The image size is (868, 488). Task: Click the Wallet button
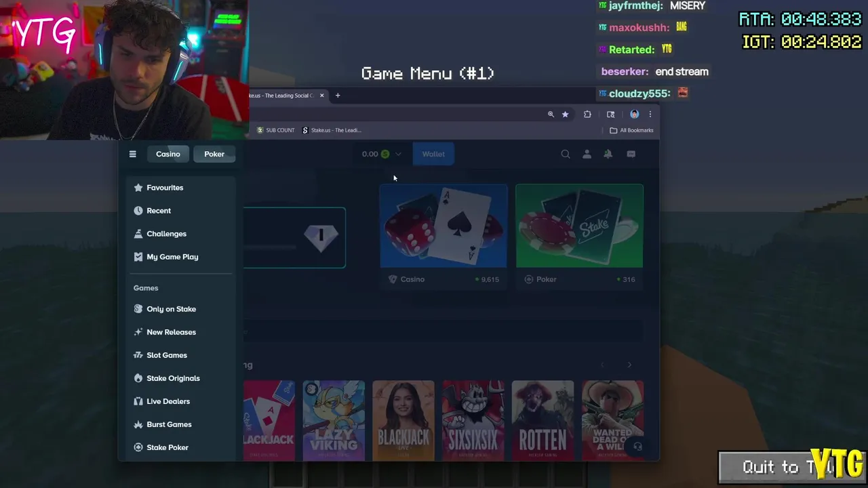click(x=433, y=154)
